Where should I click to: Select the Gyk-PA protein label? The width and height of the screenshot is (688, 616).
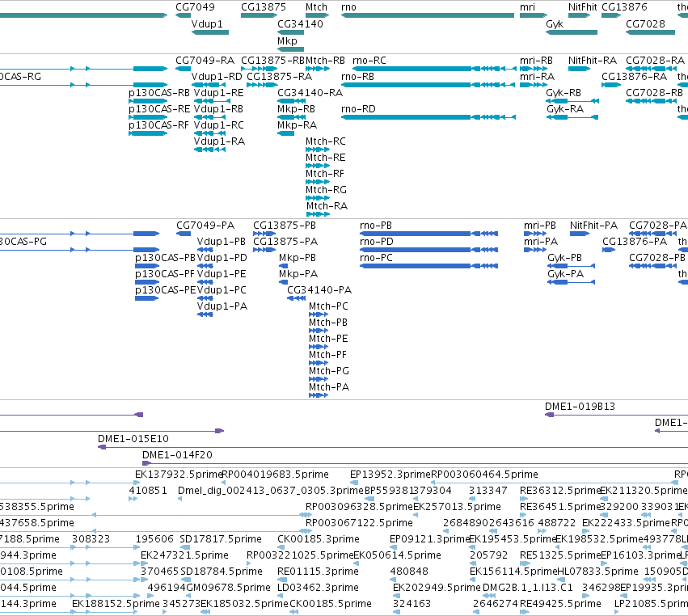click(x=566, y=274)
